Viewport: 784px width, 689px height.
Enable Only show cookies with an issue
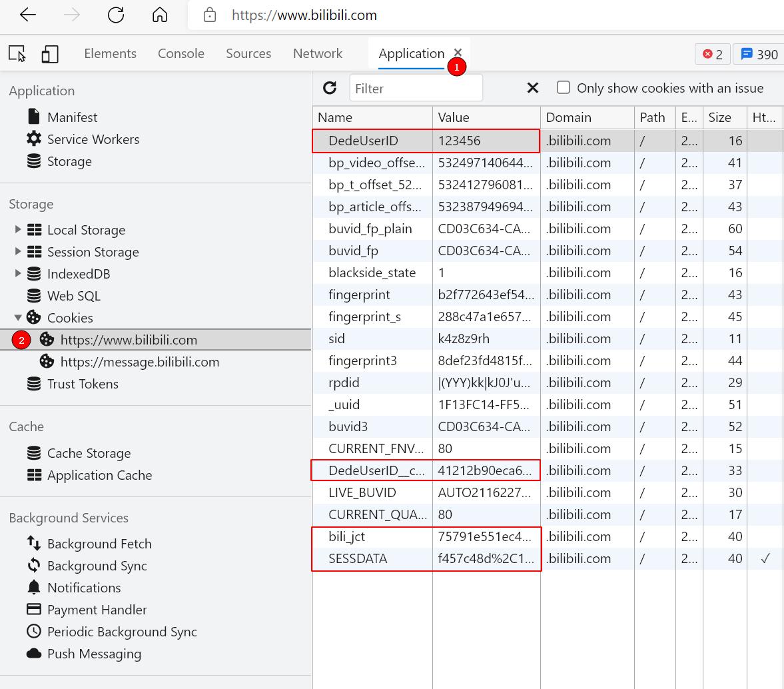tap(564, 87)
